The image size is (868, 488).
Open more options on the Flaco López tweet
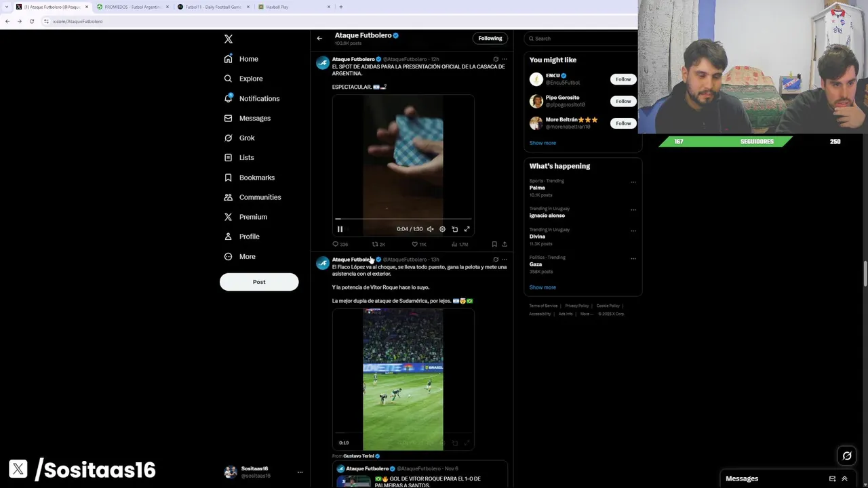pos(505,260)
